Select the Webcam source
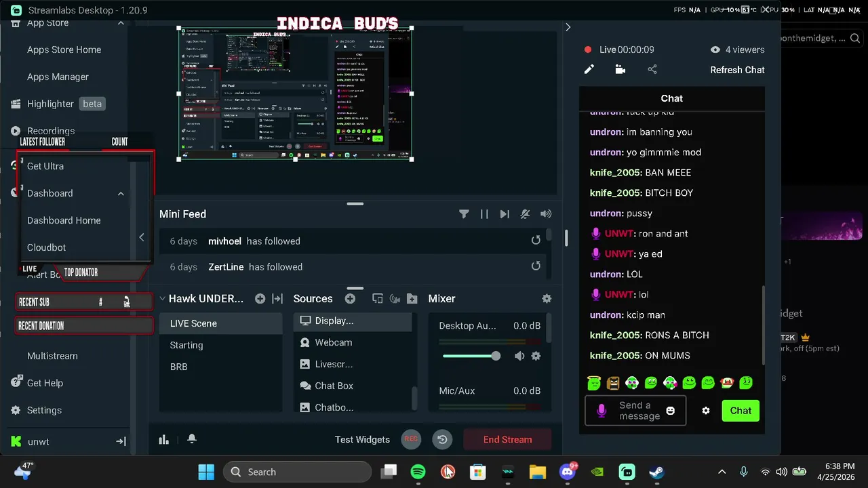The image size is (868, 488). point(352,342)
